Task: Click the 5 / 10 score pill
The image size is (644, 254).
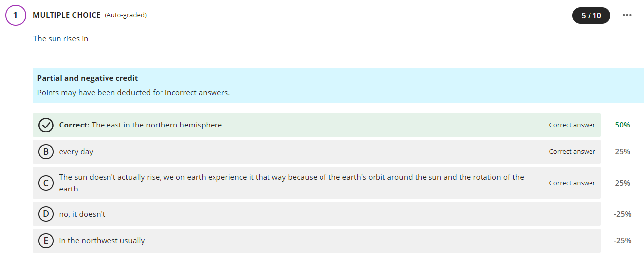Action: point(591,15)
